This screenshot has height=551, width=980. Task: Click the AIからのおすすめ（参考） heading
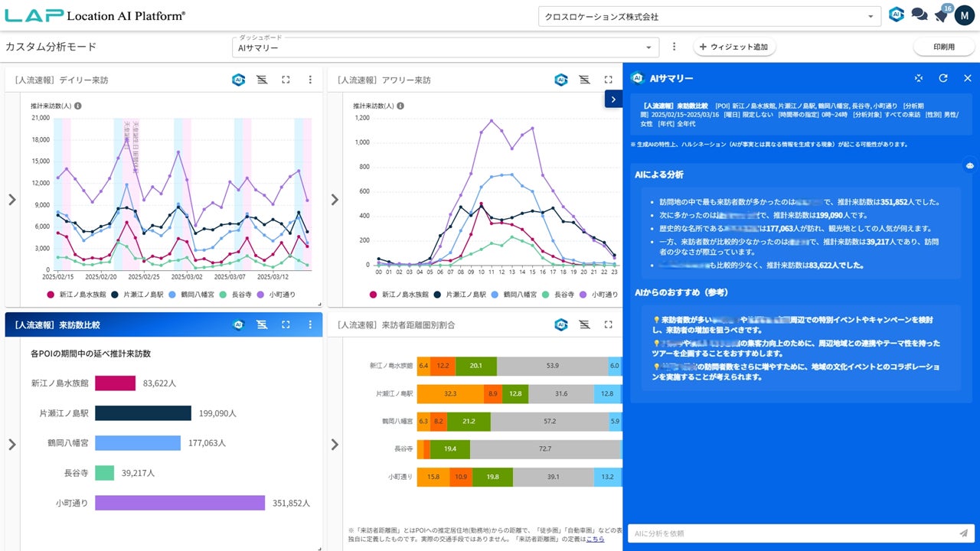click(681, 292)
